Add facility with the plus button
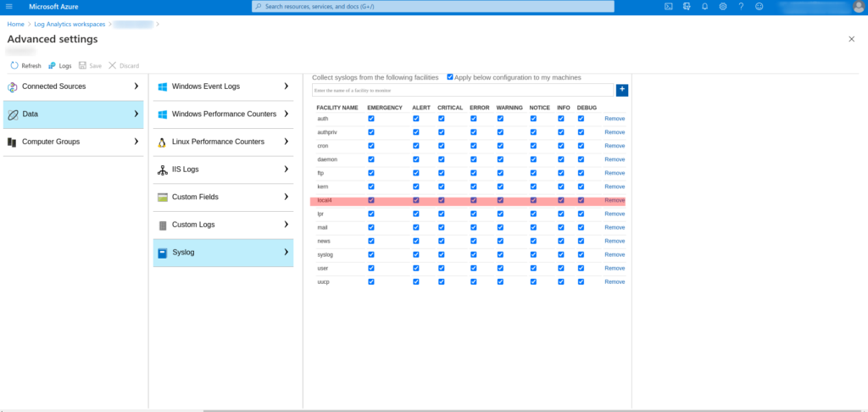The width and height of the screenshot is (868, 412). (621, 90)
